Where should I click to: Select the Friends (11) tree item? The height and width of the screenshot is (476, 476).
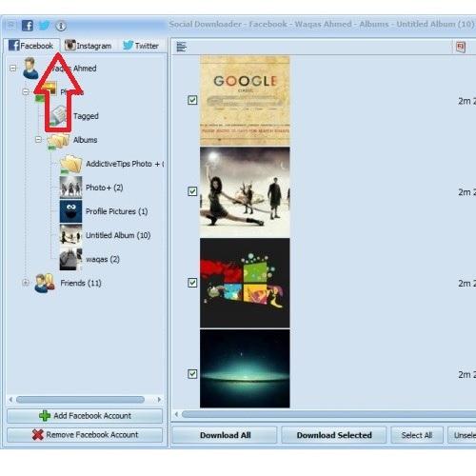[81, 283]
